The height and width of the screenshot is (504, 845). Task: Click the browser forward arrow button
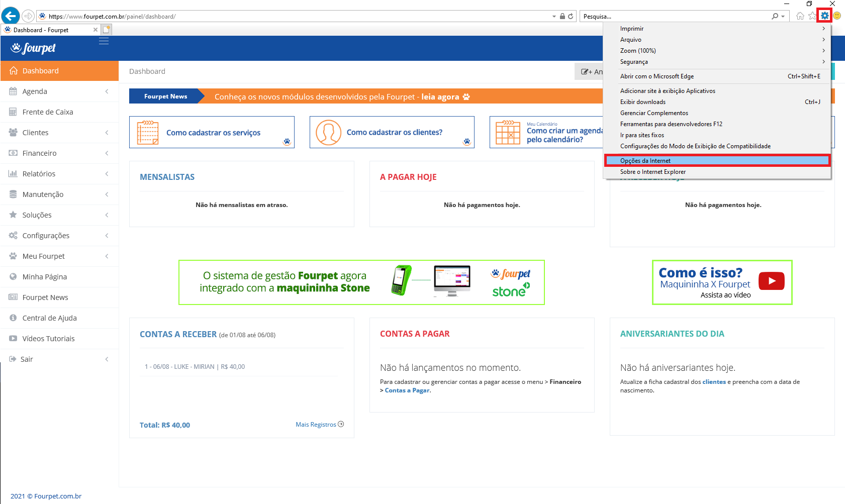(28, 16)
